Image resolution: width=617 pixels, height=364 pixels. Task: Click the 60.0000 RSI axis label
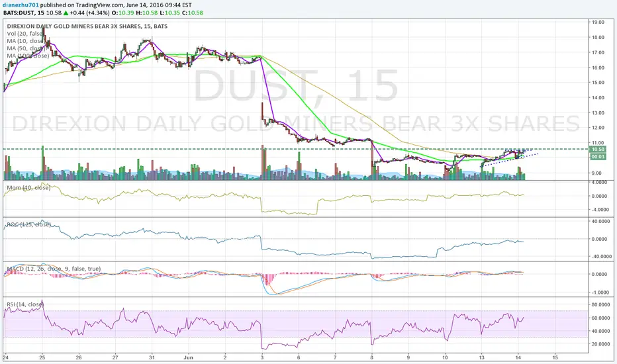click(600, 318)
